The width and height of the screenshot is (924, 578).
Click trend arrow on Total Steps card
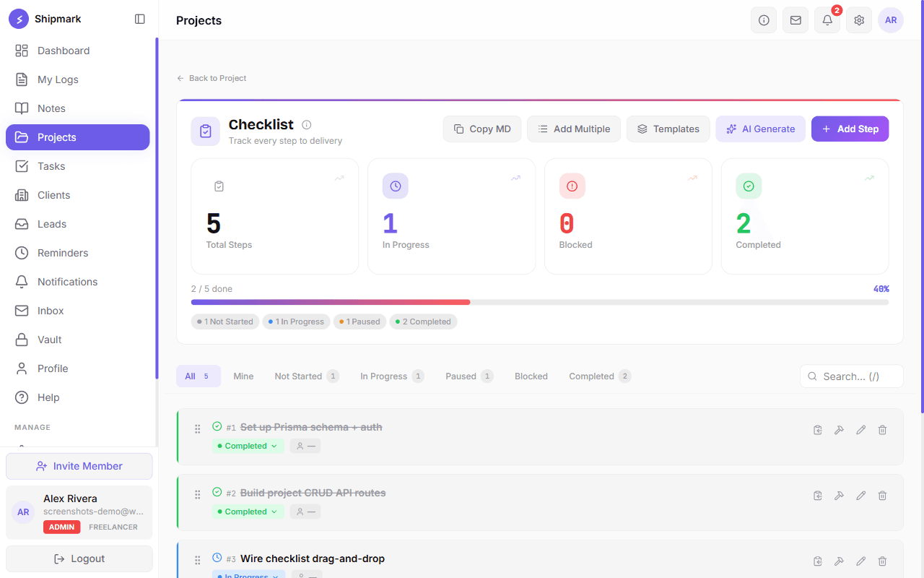coord(339,178)
